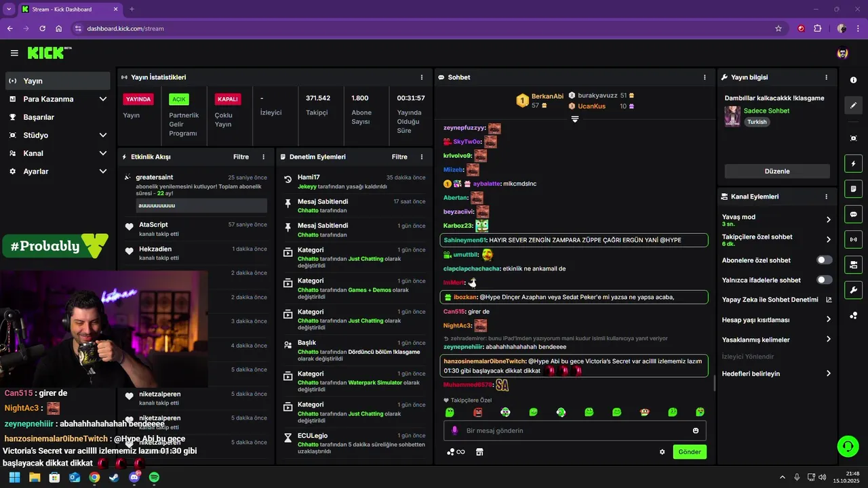Image resolution: width=868 pixels, height=488 pixels.
Task: Select Başarılar in the sidebar
Action: [58, 117]
